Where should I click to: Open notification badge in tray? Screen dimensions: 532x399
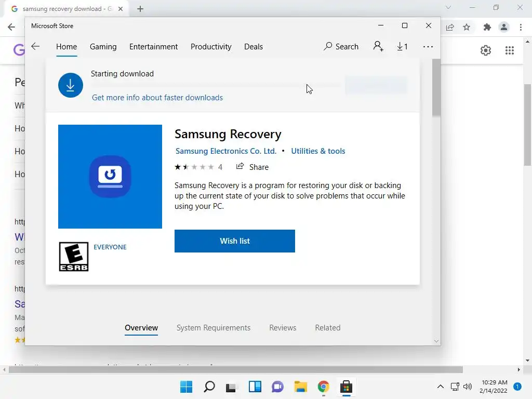(x=517, y=387)
